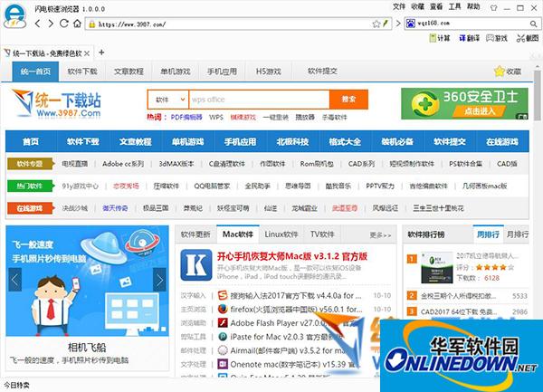543x392 pixels.
Task: Open 统一首页 in the top site bar
Action: click(x=35, y=72)
